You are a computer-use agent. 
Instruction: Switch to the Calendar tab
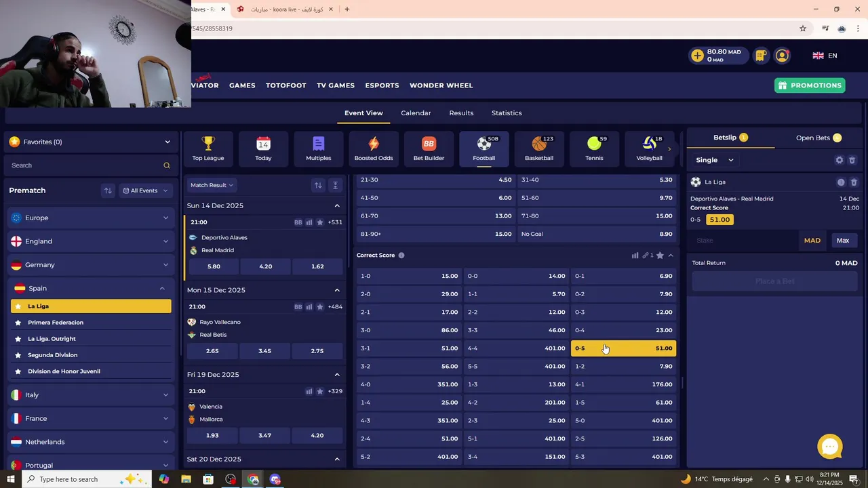[416, 113]
